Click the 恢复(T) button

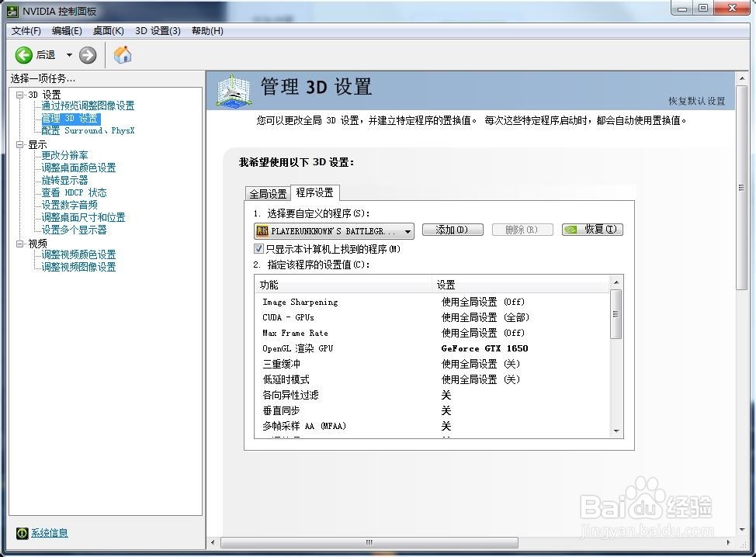click(592, 230)
